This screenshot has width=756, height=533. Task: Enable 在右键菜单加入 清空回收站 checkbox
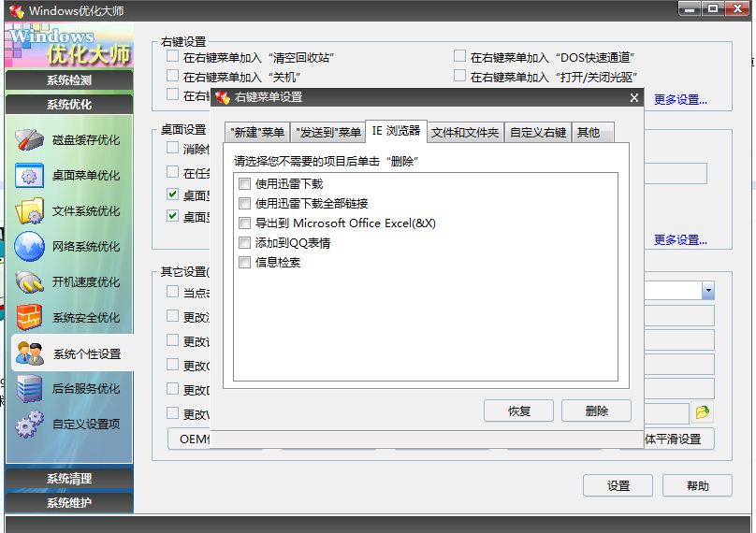pyautogui.click(x=172, y=56)
